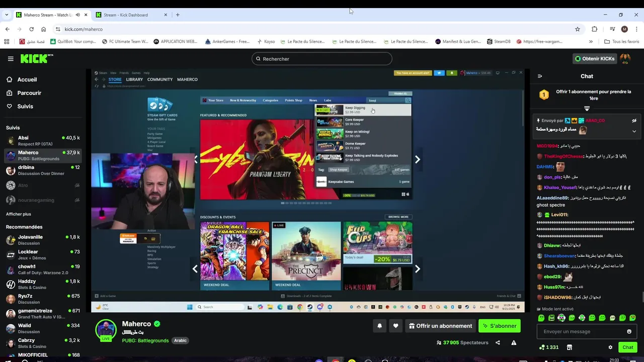The width and height of the screenshot is (644, 362).
Task: Click the Arabic language tag
Action: pos(180,340)
